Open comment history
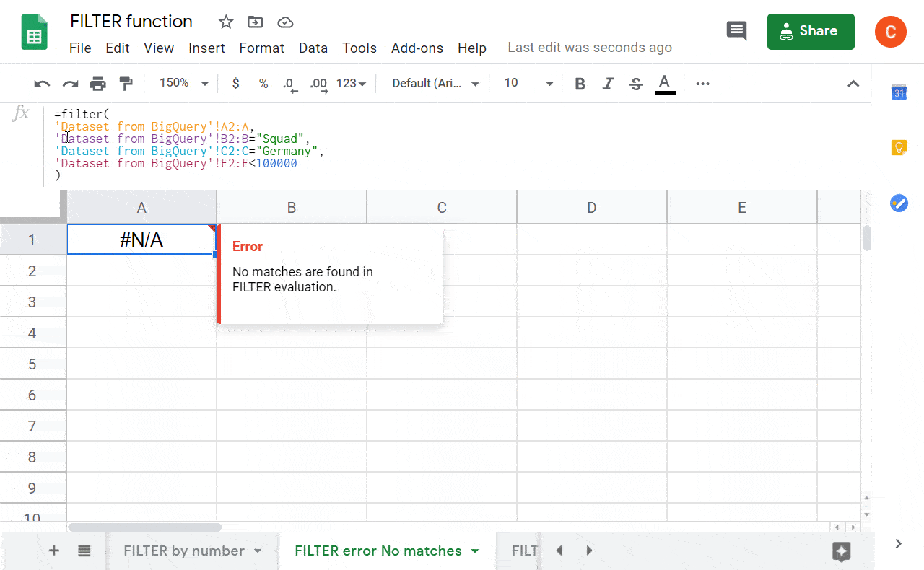 (736, 31)
